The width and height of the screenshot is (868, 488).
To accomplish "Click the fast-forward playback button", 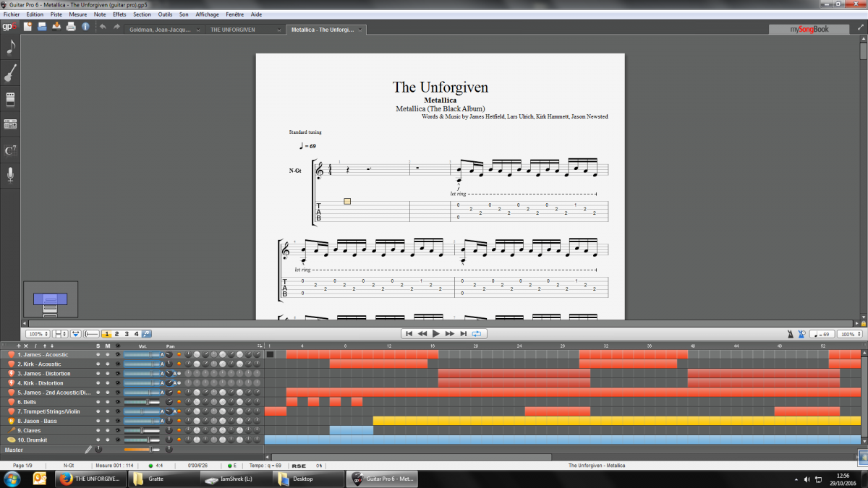I will point(449,334).
